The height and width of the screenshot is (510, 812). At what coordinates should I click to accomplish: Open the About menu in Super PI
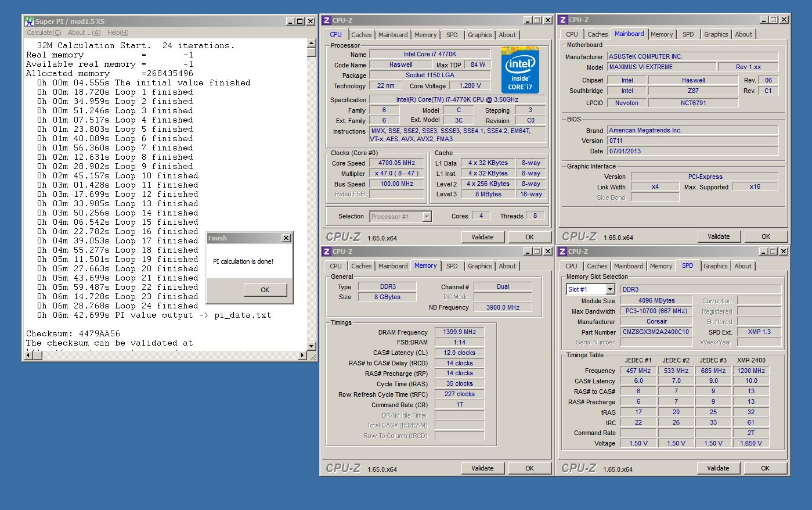click(84, 33)
